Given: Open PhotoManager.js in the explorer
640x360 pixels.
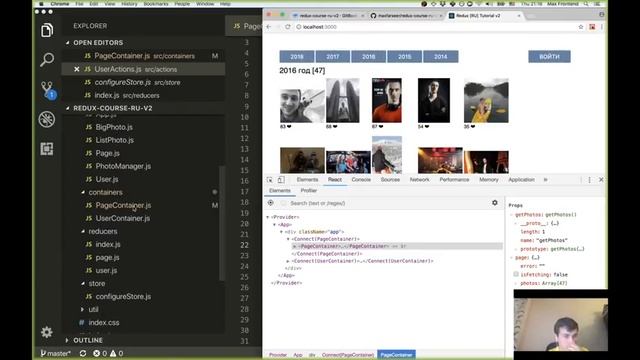Looking at the screenshot, I should [123, 166].
